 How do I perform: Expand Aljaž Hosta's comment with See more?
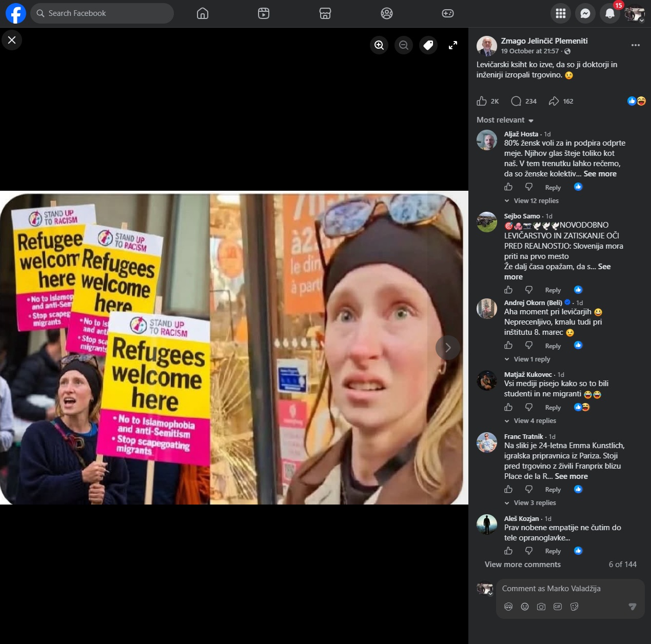(600, 174)
